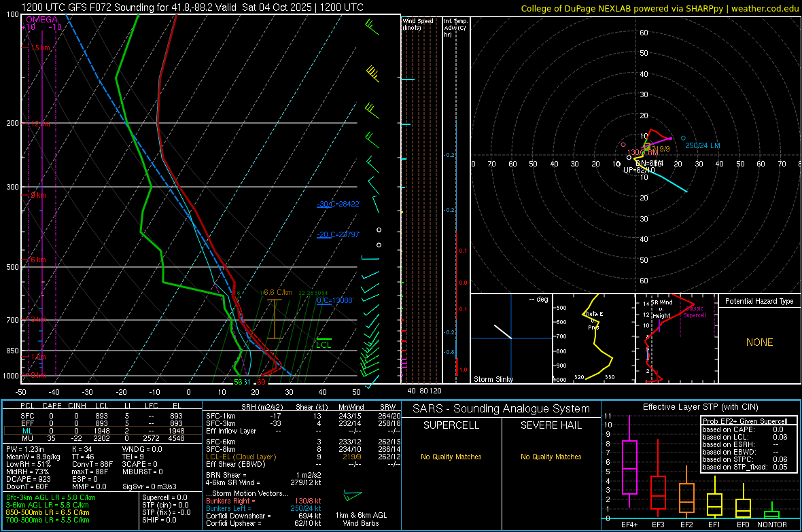Click the sounding title for 41.8,-88.2
The width and height of the screenshot is (802, 532).
point(193,7)
